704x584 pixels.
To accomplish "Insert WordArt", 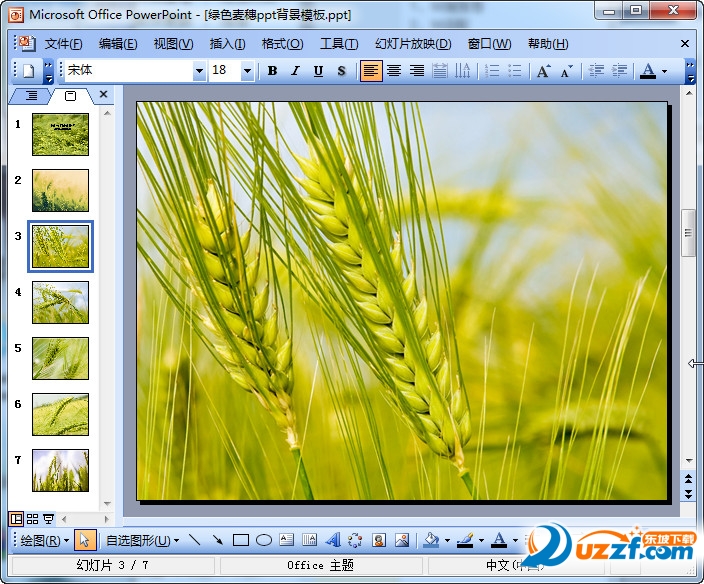I will (333, 540).
